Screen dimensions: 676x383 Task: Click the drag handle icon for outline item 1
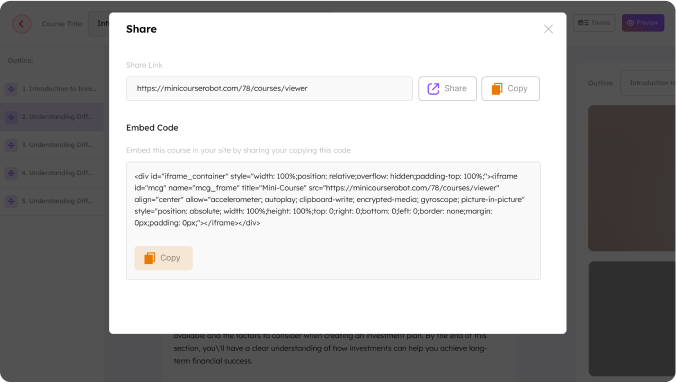coord(11,89)
